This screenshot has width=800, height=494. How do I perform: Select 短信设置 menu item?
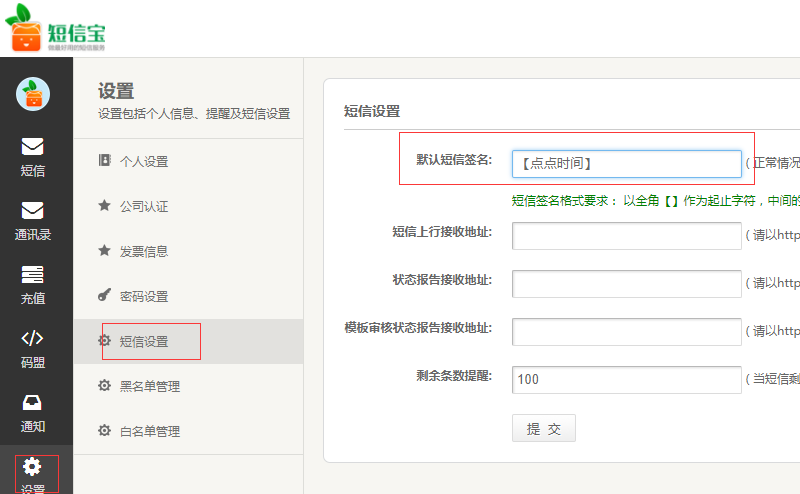(x=143, y=341)
